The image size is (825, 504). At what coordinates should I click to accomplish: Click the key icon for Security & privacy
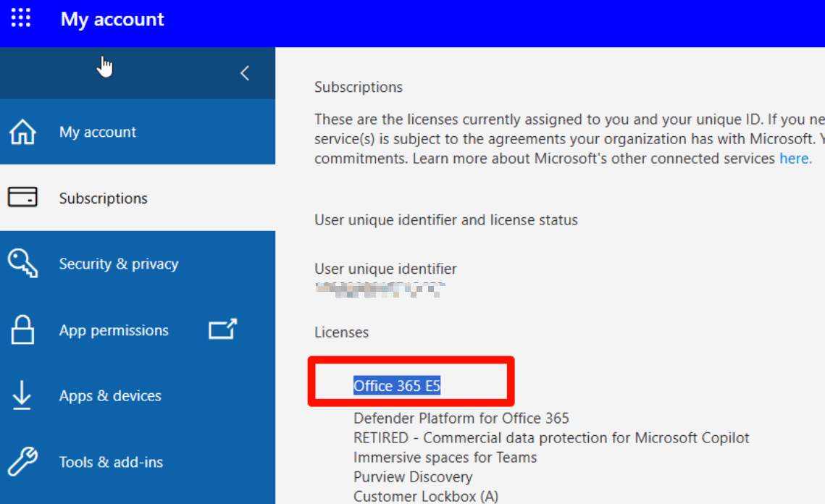[x=22, y=263]
